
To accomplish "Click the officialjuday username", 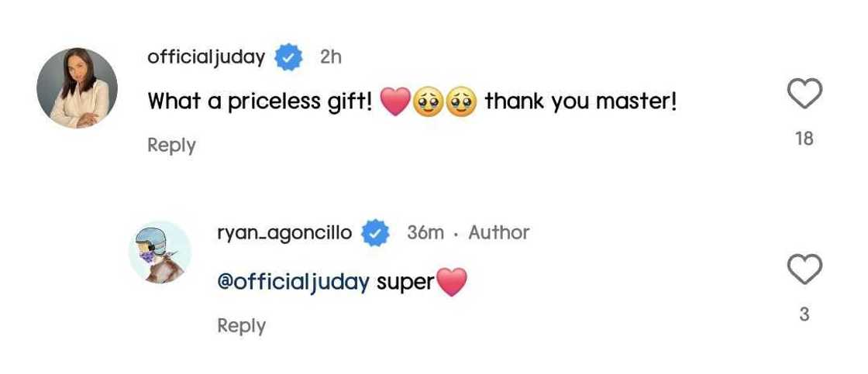I will [x=206, y=57].
